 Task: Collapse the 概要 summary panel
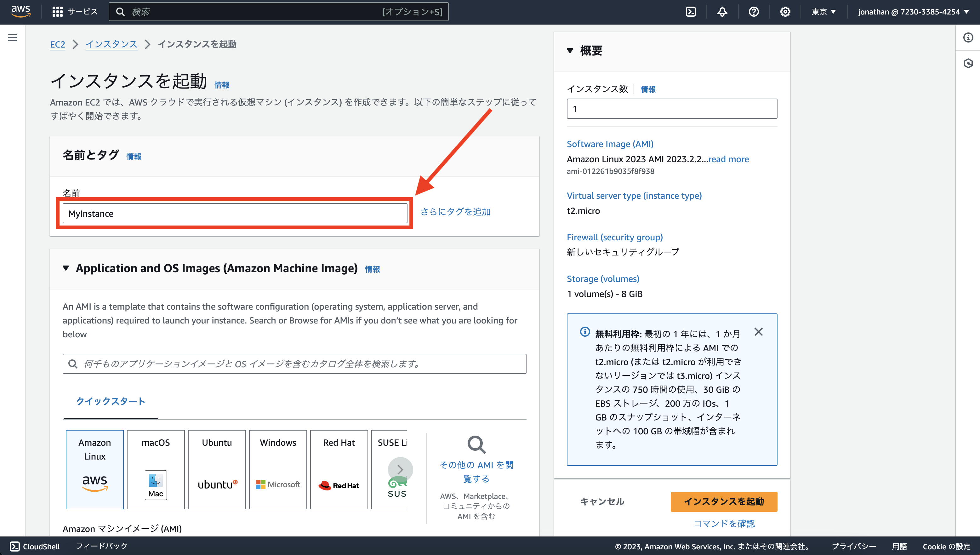pyautogui.click(x=570, y=50)
